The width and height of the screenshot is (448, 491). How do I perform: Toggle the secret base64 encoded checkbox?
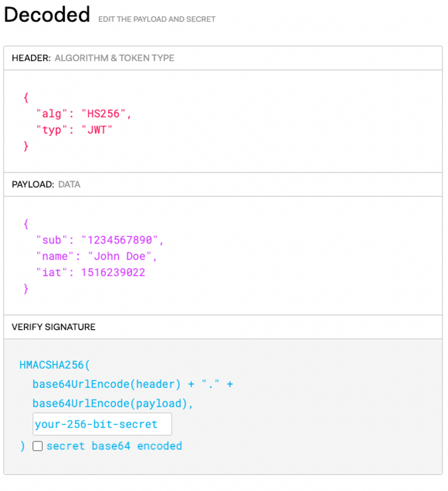(x=37, y=446)
